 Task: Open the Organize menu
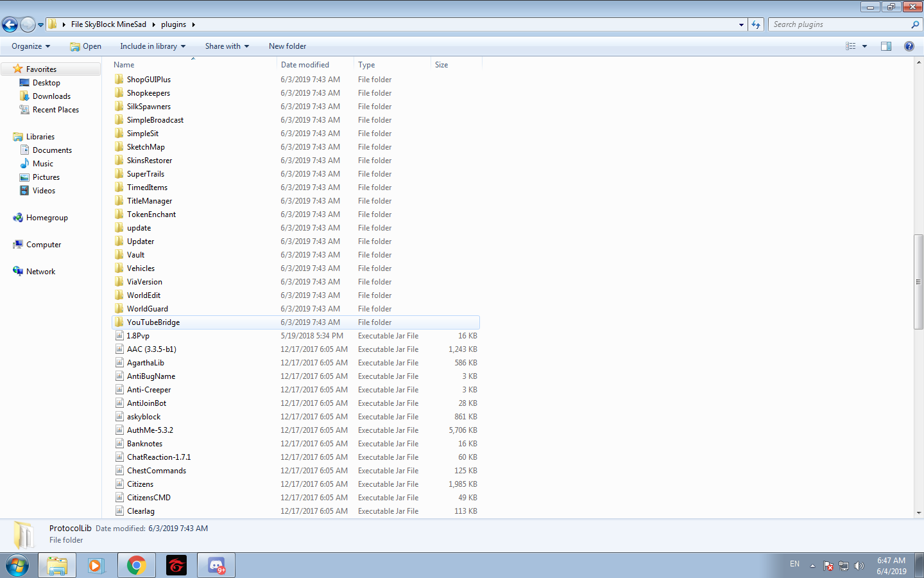click(x=31, y=46)
